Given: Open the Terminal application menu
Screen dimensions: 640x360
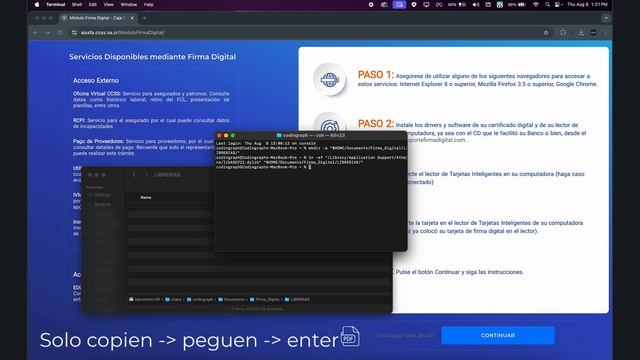Looking at the screenshot, I should (56, 4).
